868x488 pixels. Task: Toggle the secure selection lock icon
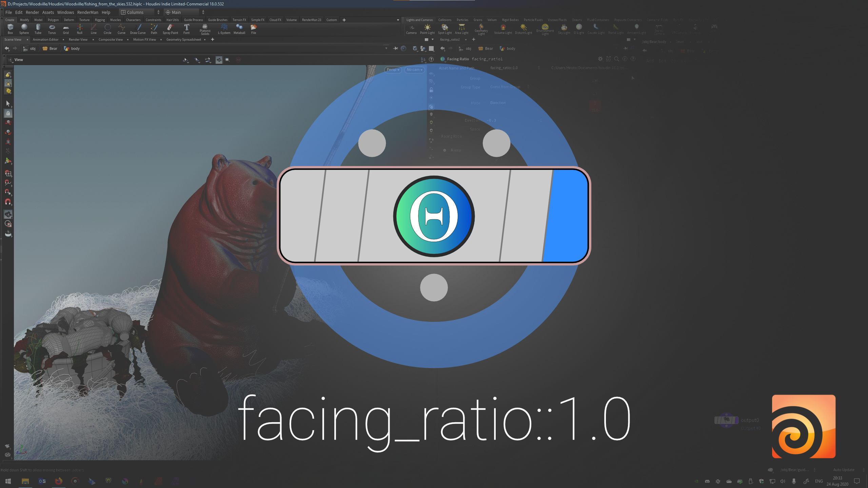pyautogui.click(x=8, y=113)
